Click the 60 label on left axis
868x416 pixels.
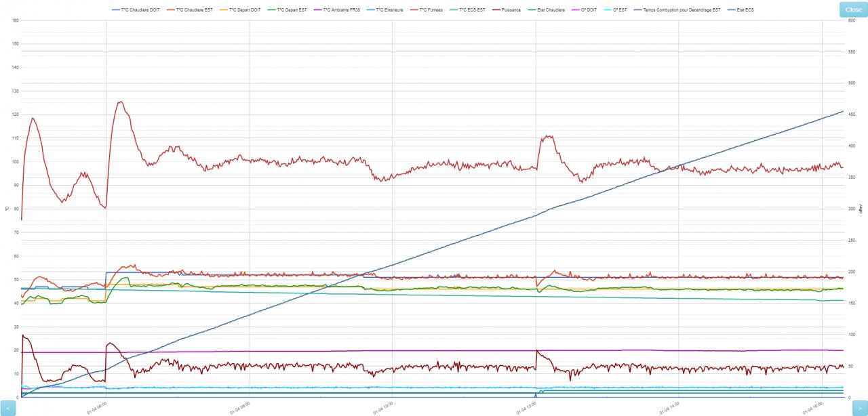[17, 256]
